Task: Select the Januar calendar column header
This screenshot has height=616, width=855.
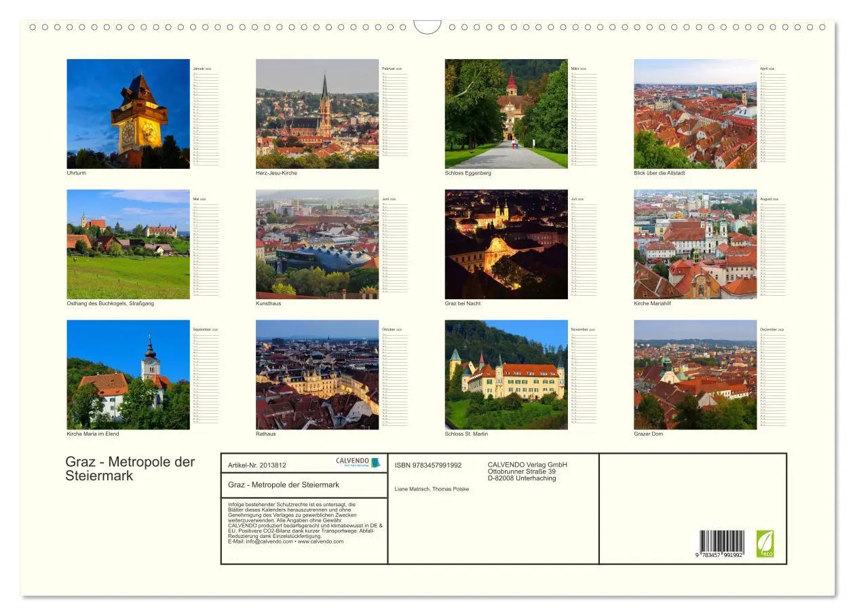Action: (202, 68)
